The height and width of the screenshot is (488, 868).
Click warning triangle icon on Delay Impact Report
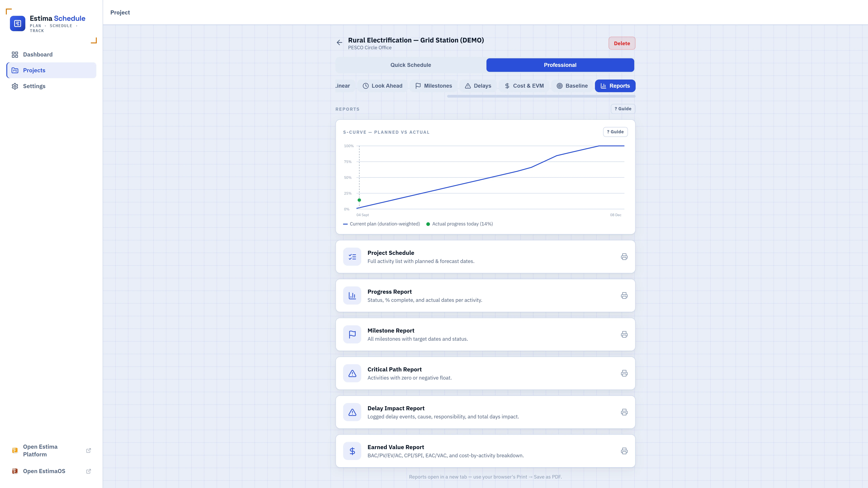point(352,412)
